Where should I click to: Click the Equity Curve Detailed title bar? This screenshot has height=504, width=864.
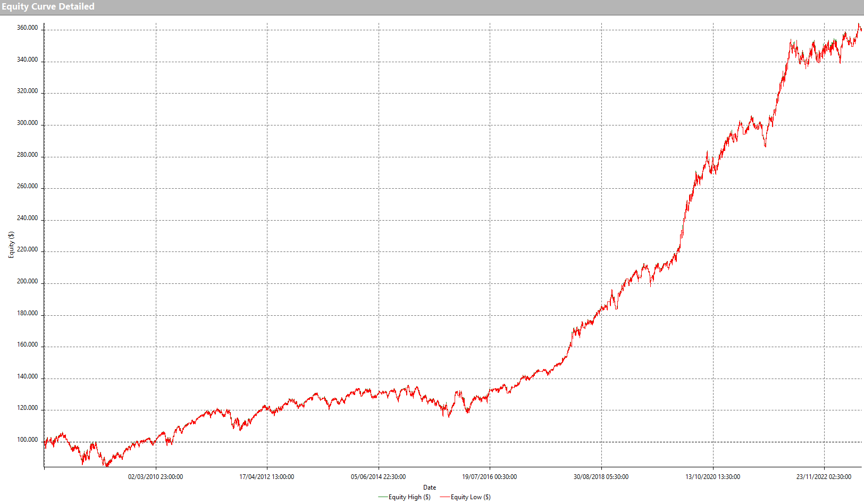48,7
